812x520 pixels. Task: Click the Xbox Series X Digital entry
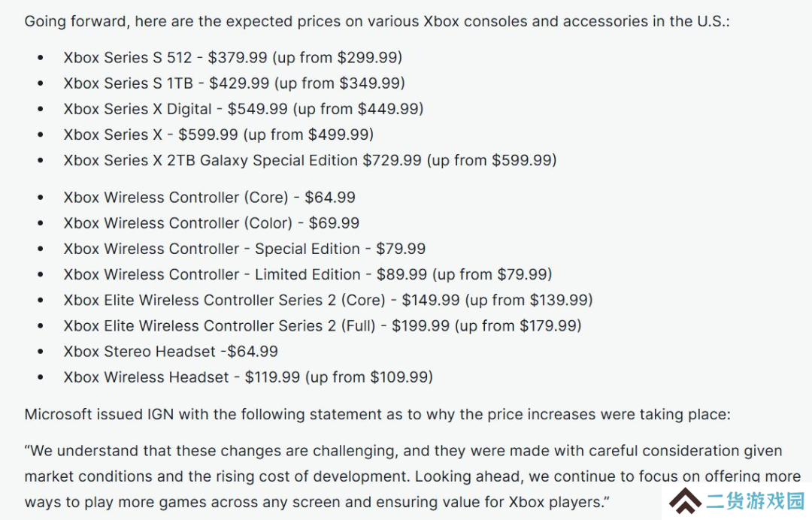pyautogui.click(x=244, y=109)
